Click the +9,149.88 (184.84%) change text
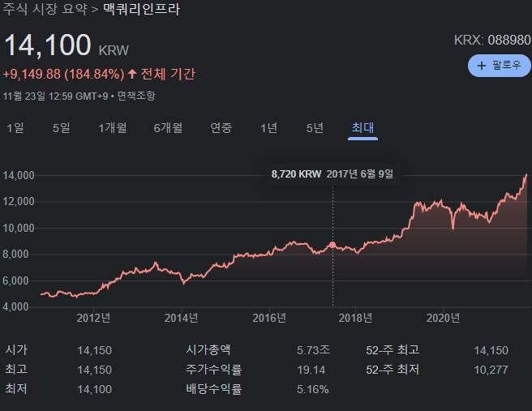The height and width of the screenshot is (411, 532). (64, 74)
